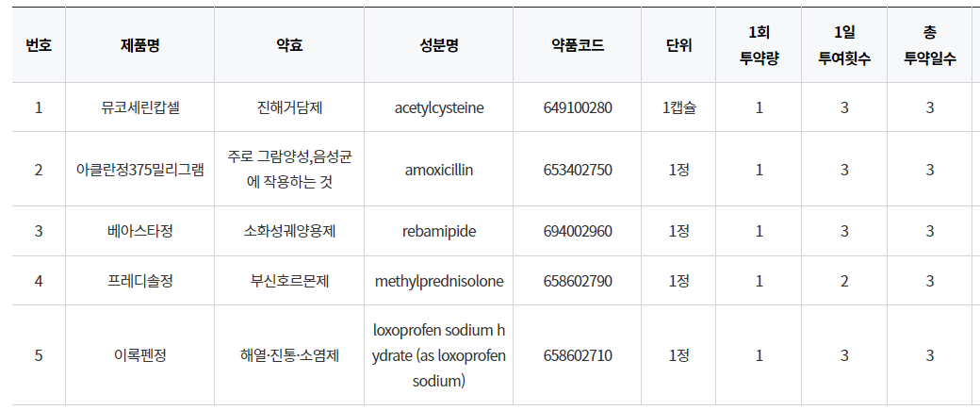Click drug code 694002960

tap(578, 231)
